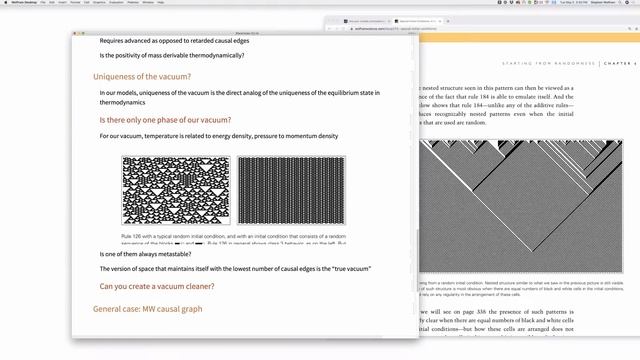Go forward in the browser
Viewport: 640px width, 360px height.
click(337, 29)
